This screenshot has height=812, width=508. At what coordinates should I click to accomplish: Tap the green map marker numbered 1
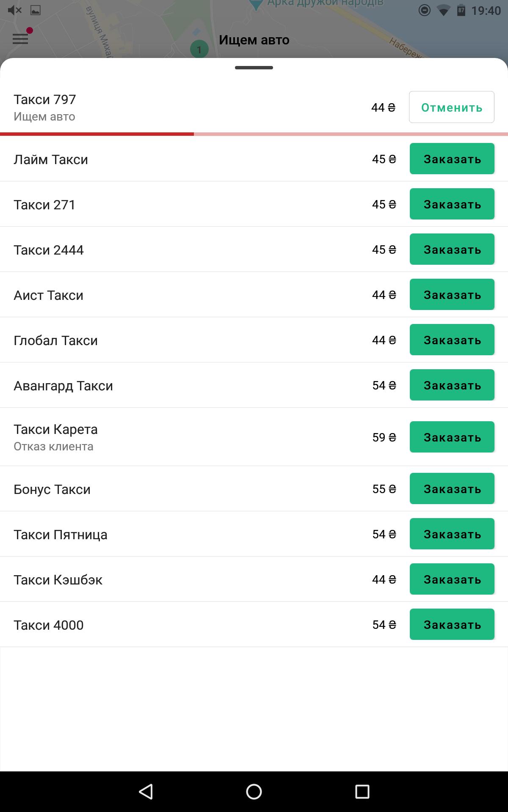tap(199, 49)
